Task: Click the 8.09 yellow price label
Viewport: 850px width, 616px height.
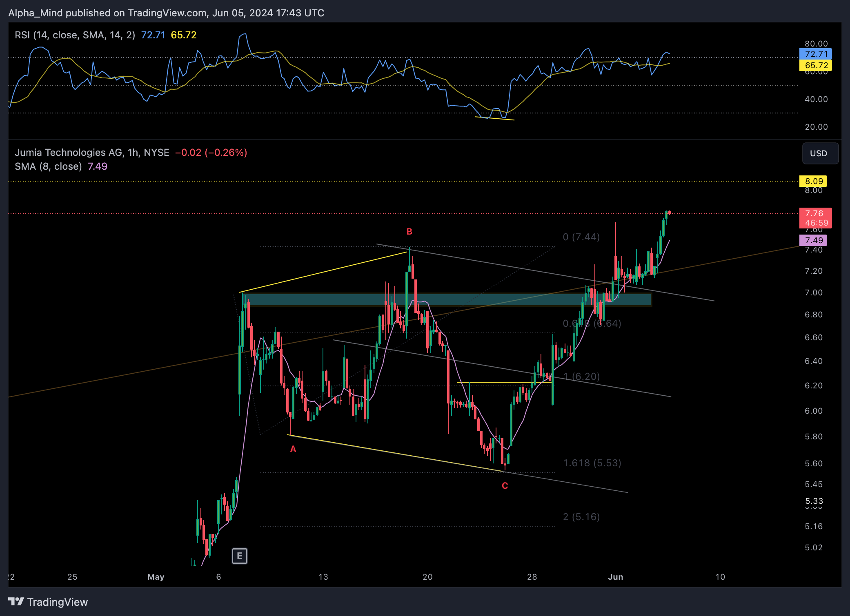Action: [x=813, y=181]
